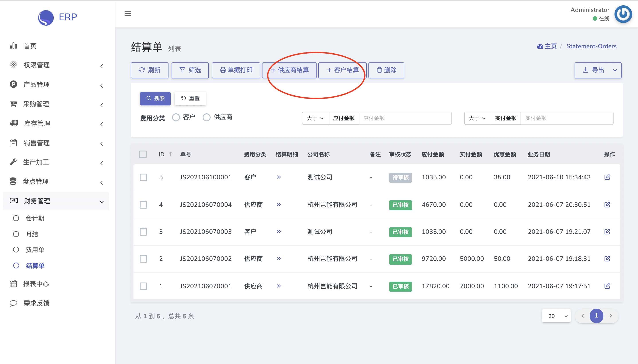Viewport: 638px width, 364px height.
Task: Open 费用单 in finance submenu
Action: [35, 250]
